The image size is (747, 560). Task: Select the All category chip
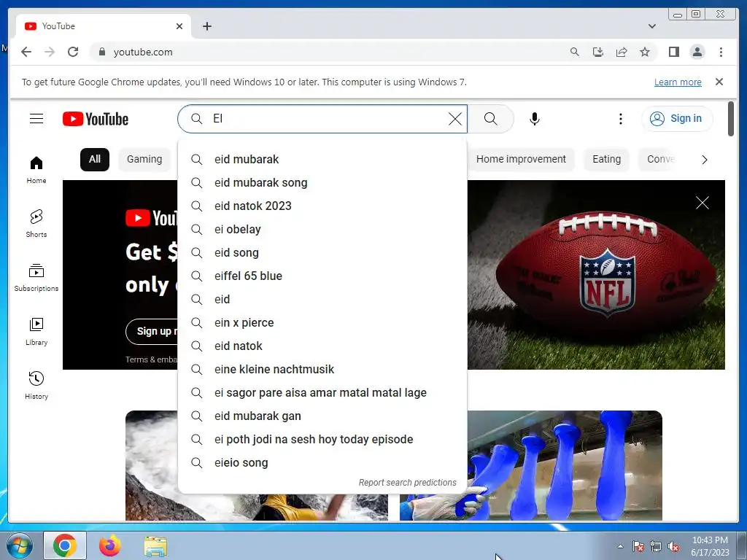pyautogui.click(x=95, y=159)
